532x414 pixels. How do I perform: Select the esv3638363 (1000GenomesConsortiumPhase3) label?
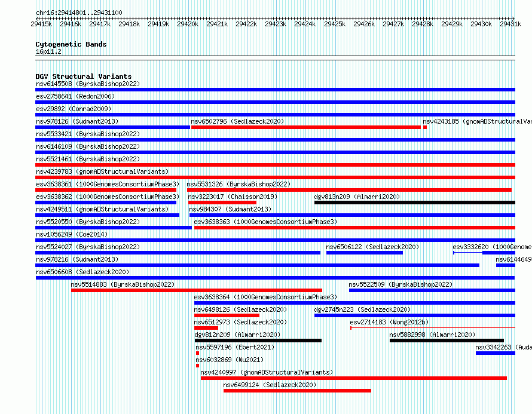pyautogui.click(x=265, y=222)
